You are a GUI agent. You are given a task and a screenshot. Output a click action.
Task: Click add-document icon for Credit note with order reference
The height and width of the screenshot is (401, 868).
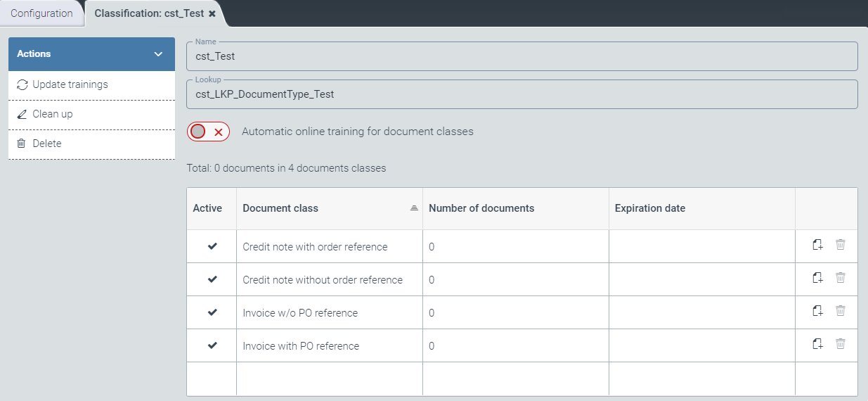(x=817, y=245)
